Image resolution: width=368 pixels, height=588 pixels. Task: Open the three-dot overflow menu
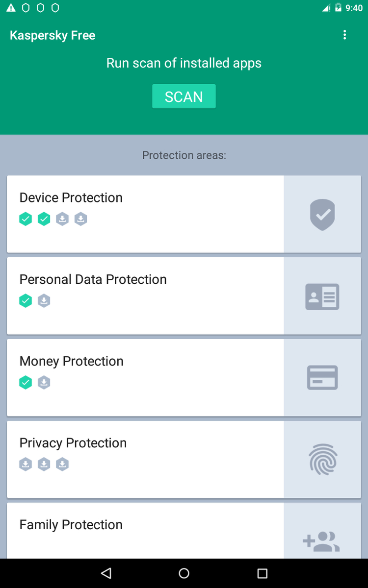(x=345, y=35)
